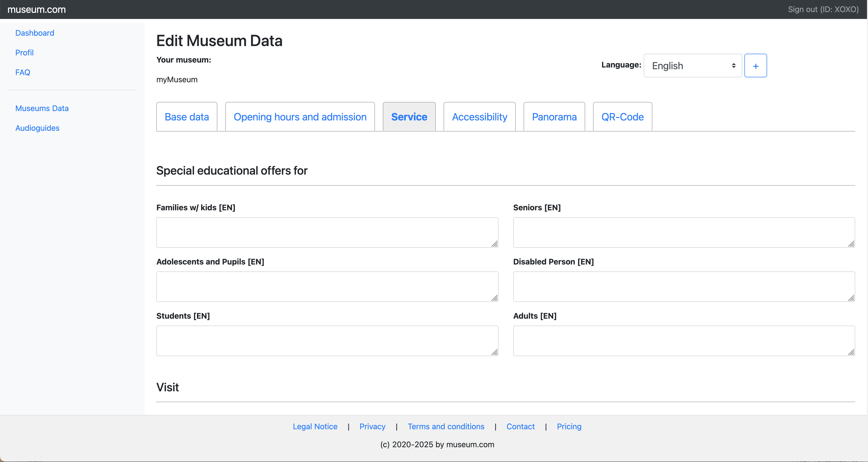Open Audioguides section
The width and height of the screenshot is (868, 462).
[37, 128]
